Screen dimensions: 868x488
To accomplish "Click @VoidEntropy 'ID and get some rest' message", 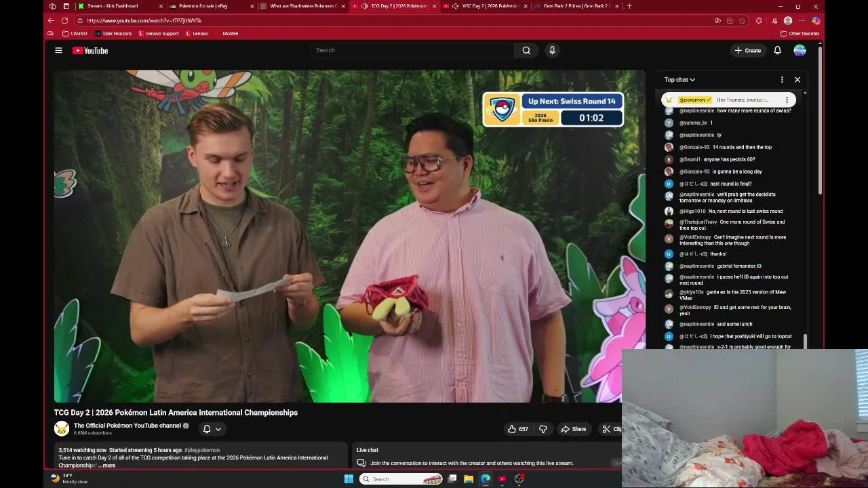I will coord(728,310).
